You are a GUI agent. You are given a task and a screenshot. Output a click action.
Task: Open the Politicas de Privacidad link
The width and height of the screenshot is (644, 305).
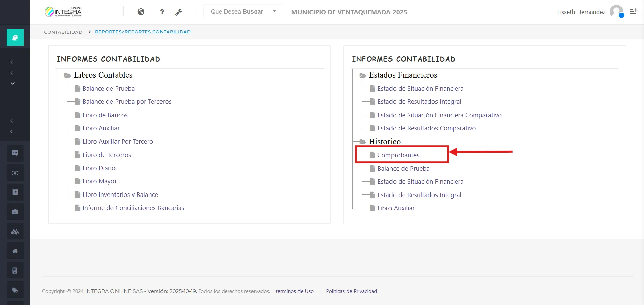(351, 291)
